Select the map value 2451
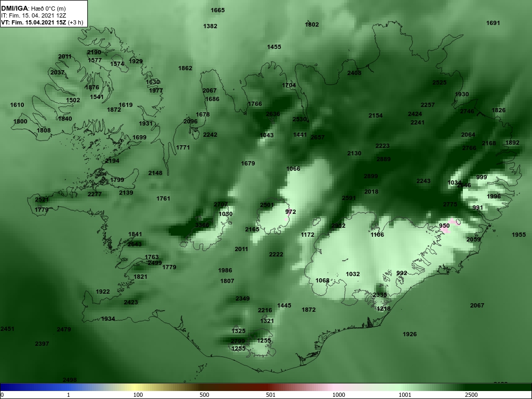The width and height of the screenshot is (532, 399). (7, 329)
